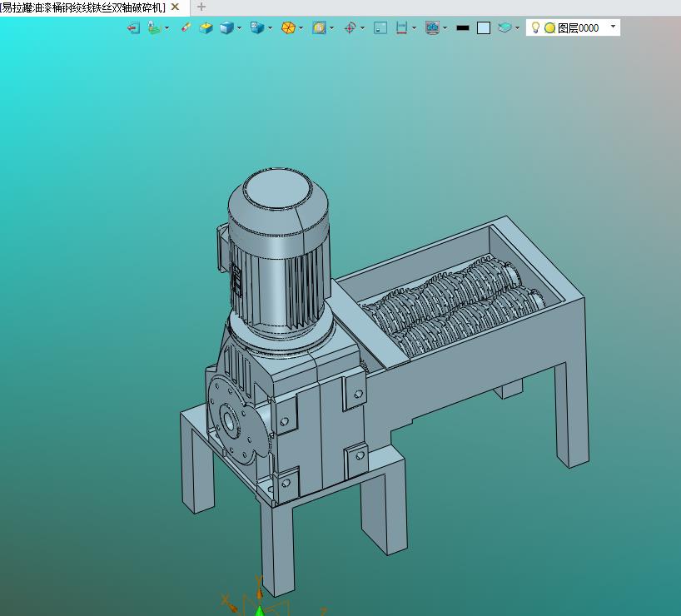Toggle the yellow circle layer status
The width and height of the screenshot is (681, 616).
549,27
